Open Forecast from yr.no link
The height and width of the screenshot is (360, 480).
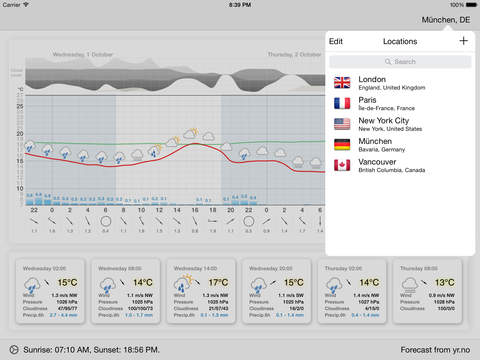tap(435, 350)
